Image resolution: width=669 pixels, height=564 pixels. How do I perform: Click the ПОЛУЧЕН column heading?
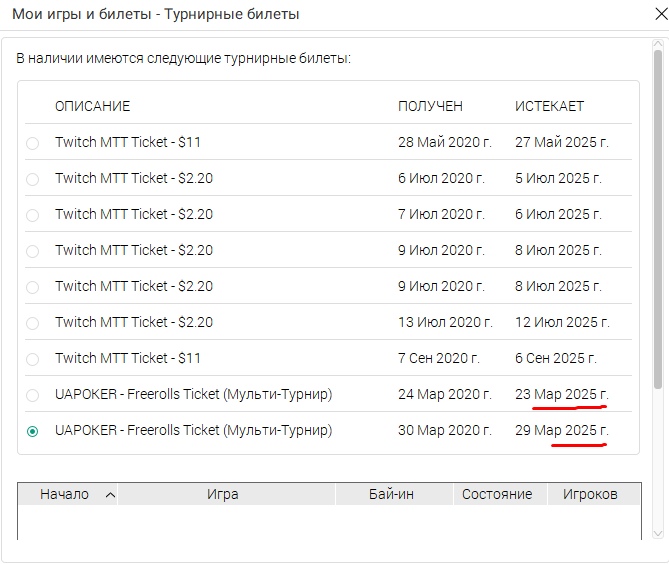click(430, 106)
